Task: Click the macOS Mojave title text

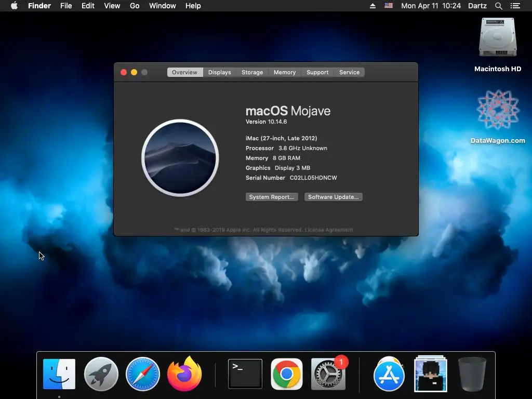Action: coord(288,111)
